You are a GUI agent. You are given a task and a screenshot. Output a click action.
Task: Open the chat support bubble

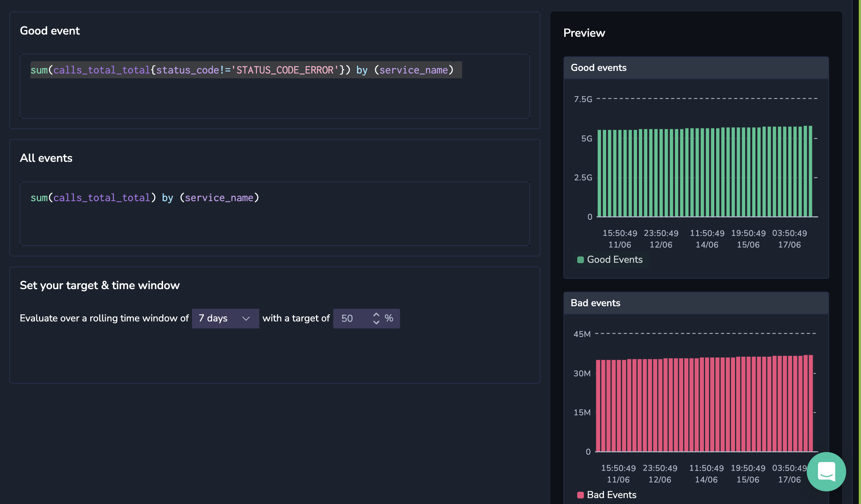pos(826,471)
